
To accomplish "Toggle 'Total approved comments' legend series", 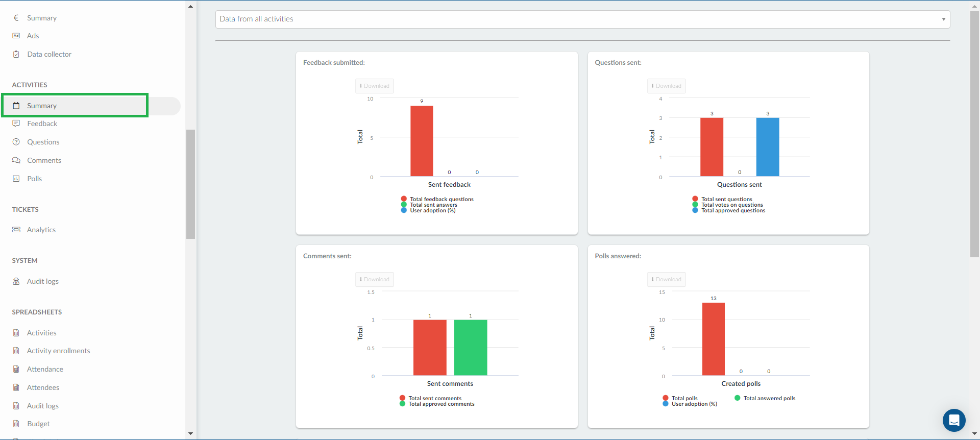I will 437,404.
